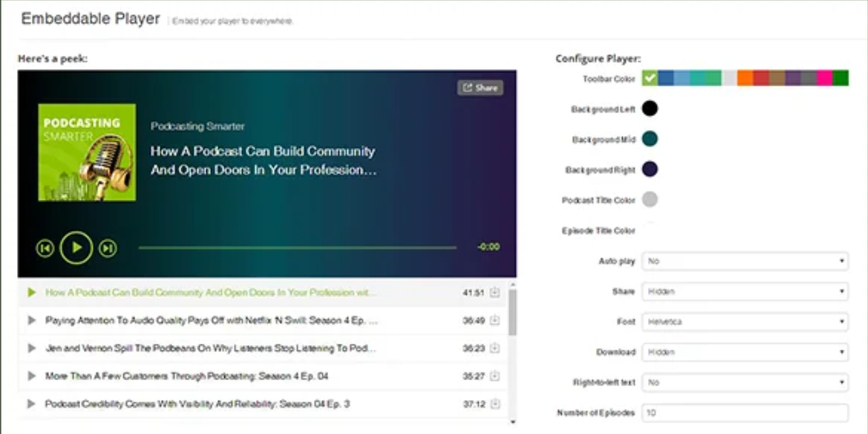868x434 pixels.
Task: Click the -0:00 remaining time display
Action: 489,247
